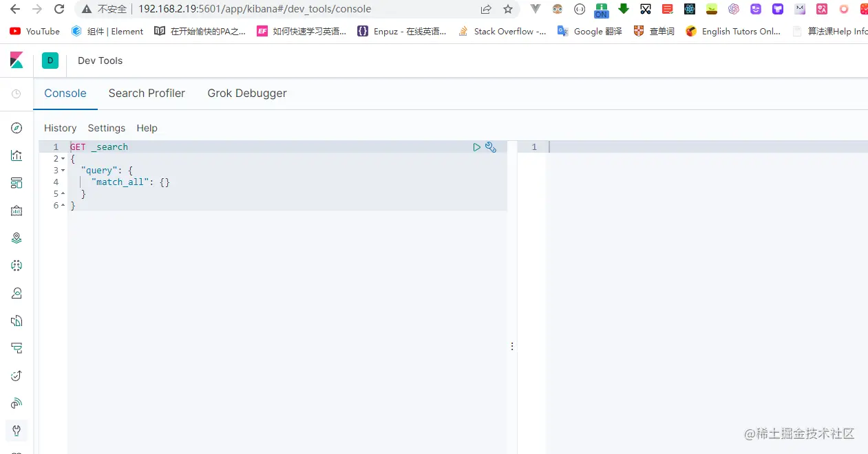Screen dimensions: 868x454
Task: Open recently viewed via the clock icon
Action: (17, 94)
